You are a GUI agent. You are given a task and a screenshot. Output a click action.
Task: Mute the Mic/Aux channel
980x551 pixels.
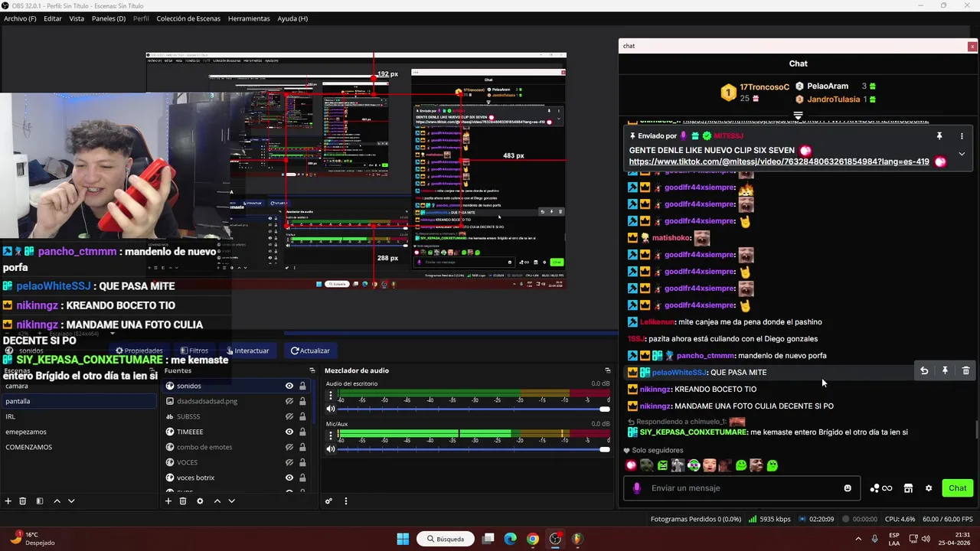tap(331, 448)
